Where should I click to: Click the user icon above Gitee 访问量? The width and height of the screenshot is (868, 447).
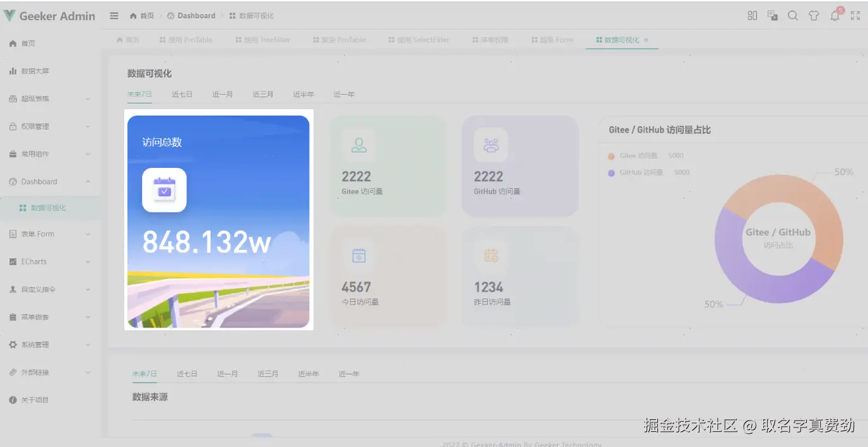point(359,145)
